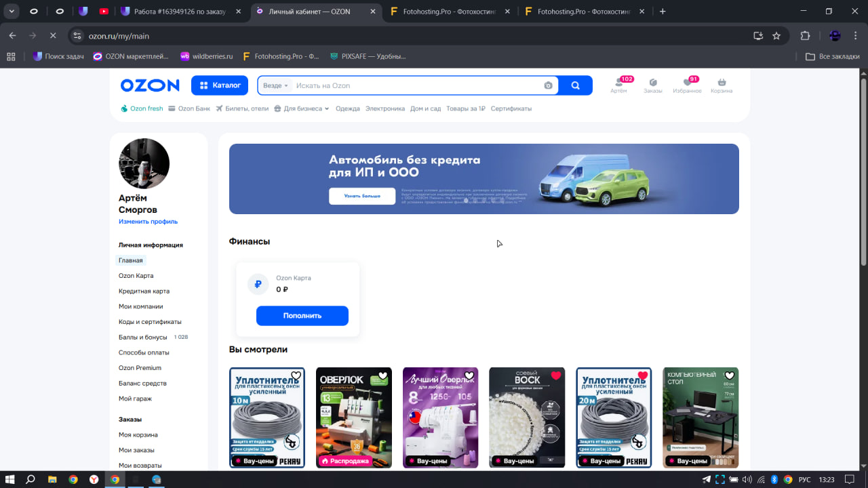Open a new browser tab

click(663, 12)
